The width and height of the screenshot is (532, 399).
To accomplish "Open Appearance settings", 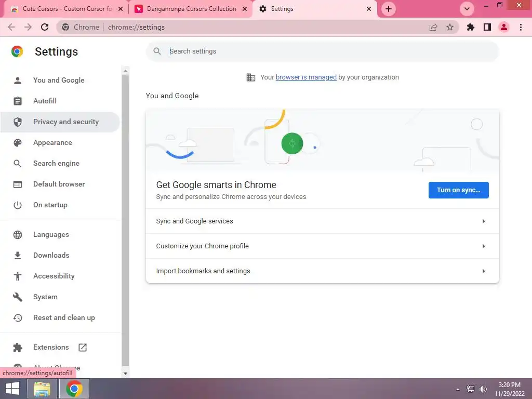I will pos(52,142).
